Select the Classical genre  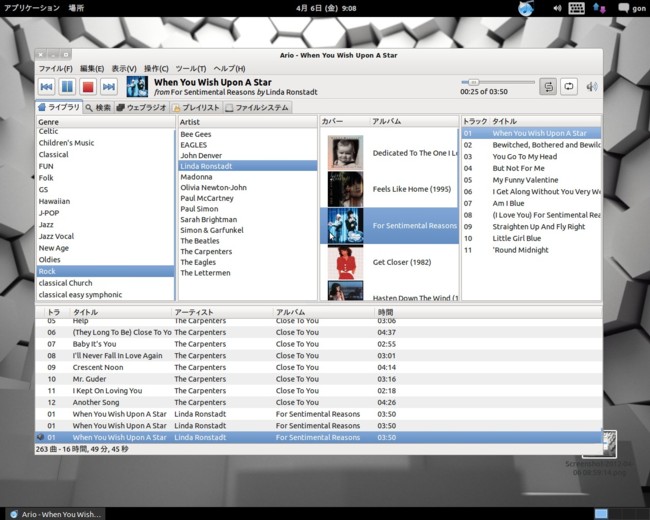click(x=105, y=155)
